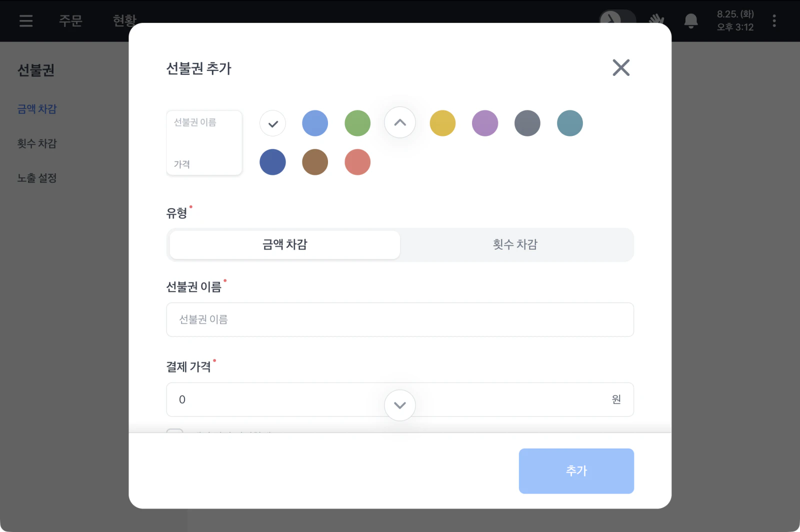The image size is (800, 532).
Task: Pick the coral red color swatch
Action: click(x=357, y=162)
